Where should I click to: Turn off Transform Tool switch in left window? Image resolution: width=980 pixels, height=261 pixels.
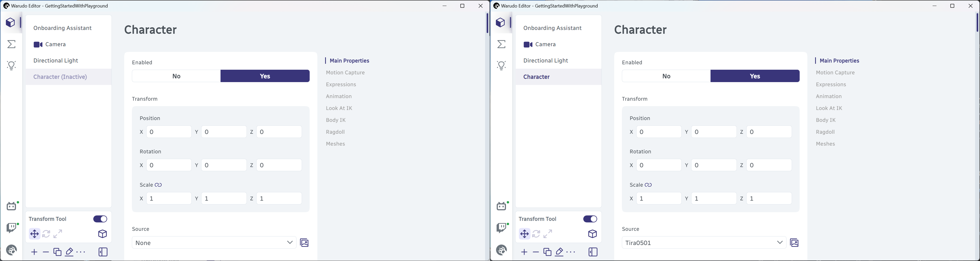coord(100,219)
